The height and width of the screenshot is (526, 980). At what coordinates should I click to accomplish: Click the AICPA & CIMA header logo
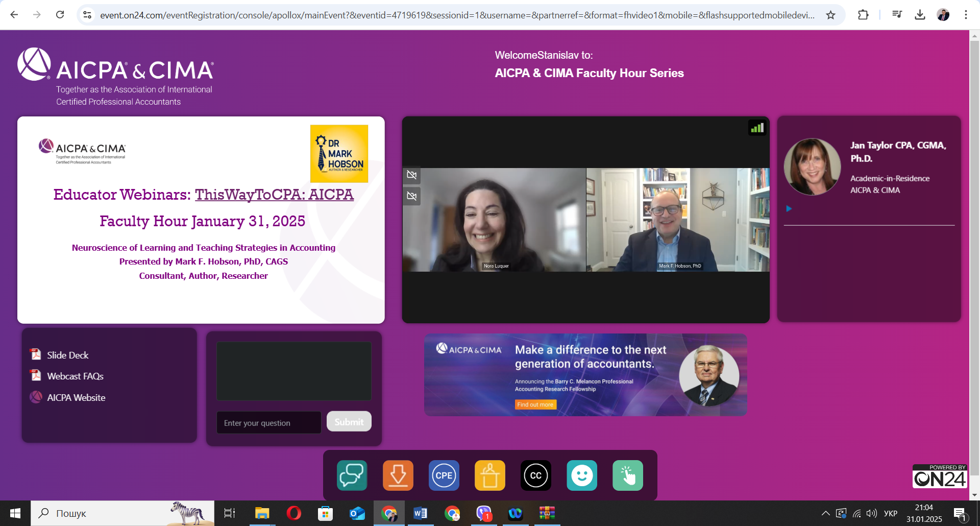(116, 77)
